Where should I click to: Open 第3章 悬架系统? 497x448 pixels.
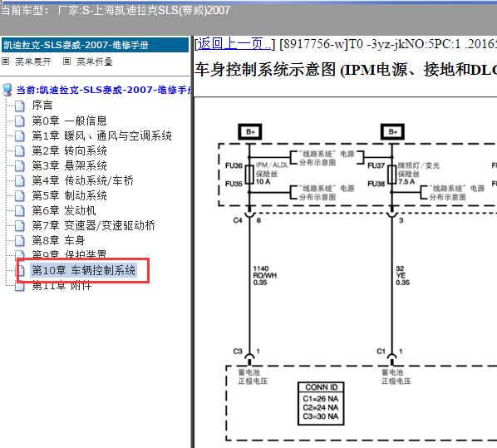[70, 165]
